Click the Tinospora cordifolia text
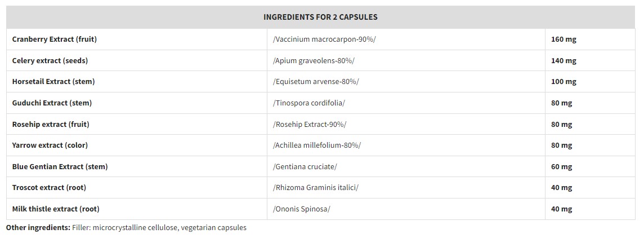 pos(308,103)
